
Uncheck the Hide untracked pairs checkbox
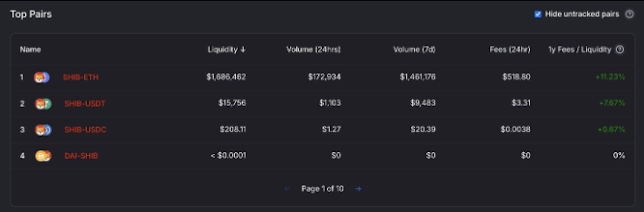538,14
